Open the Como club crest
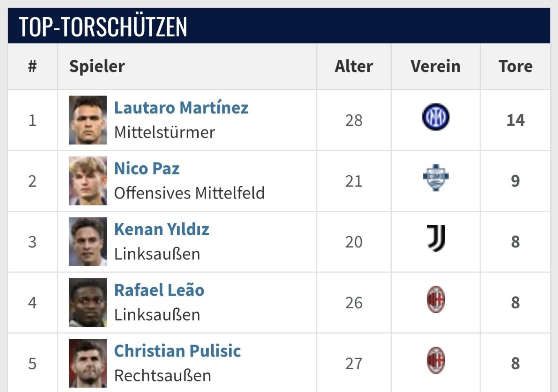Screen dimensions: 558x392 coord(435,177)
